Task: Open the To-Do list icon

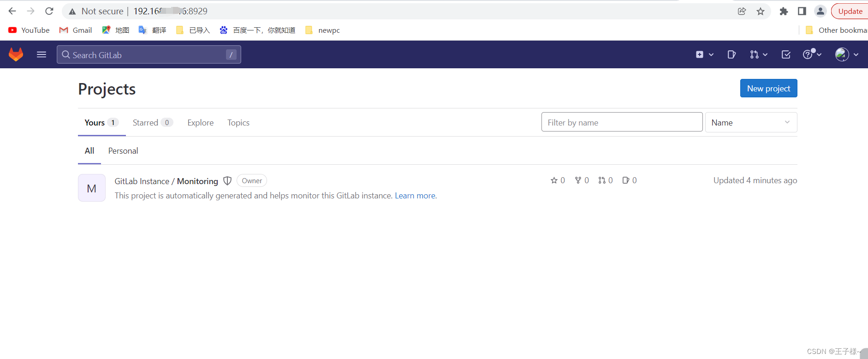Action: click(x=786, y=54)
